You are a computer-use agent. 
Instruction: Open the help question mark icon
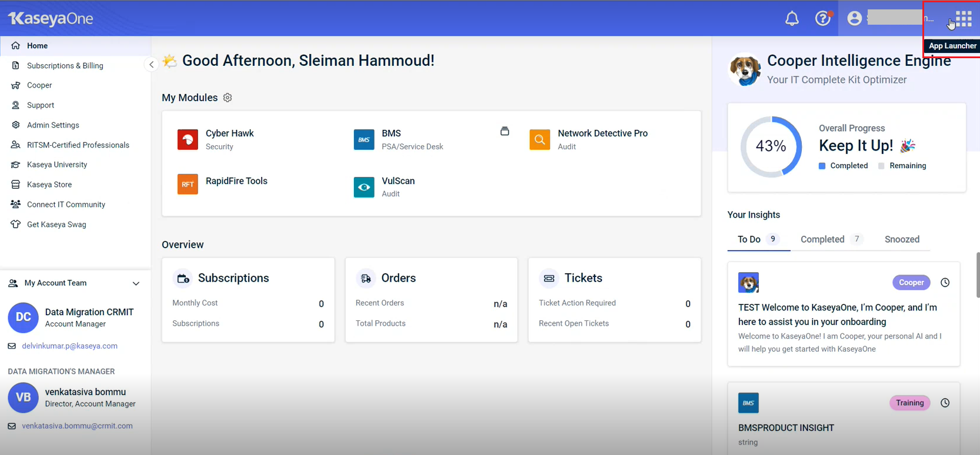[822, 19]
